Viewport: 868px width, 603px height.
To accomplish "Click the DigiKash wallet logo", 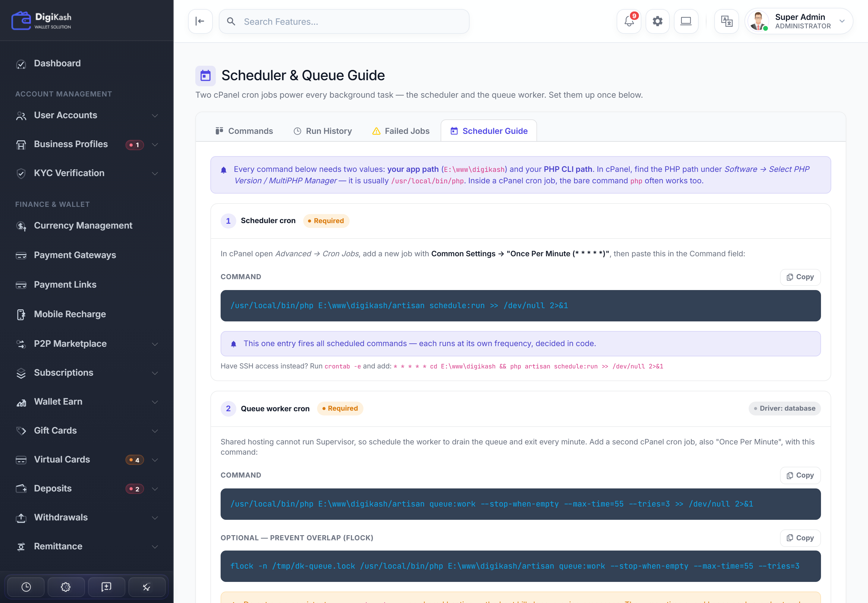I will coord(42,21).
